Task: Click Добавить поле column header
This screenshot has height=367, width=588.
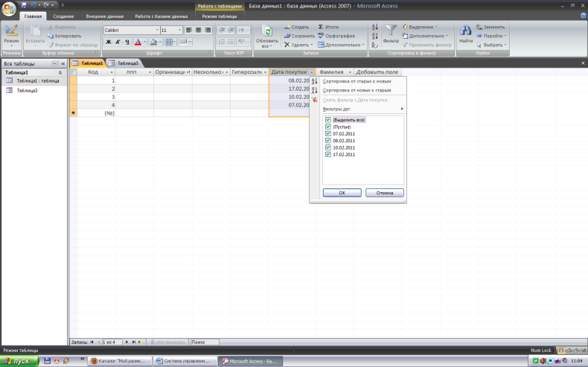Action: click(377, 72)
